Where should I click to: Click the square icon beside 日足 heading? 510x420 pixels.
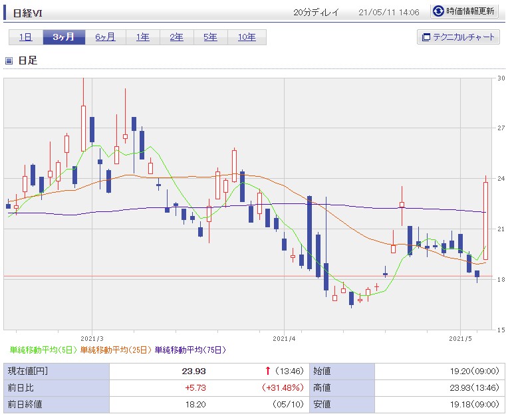(x=9, y=60)
